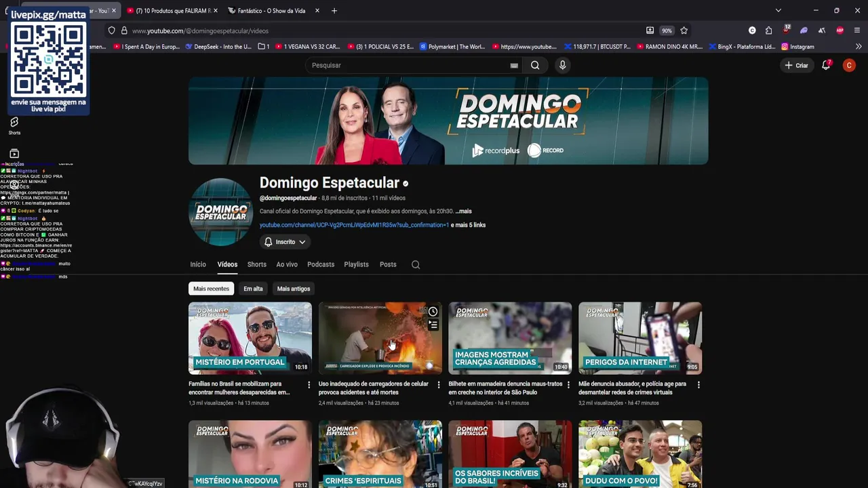Click the new tab plus button
The image size is (868, 488).
(x=334, y=11)
